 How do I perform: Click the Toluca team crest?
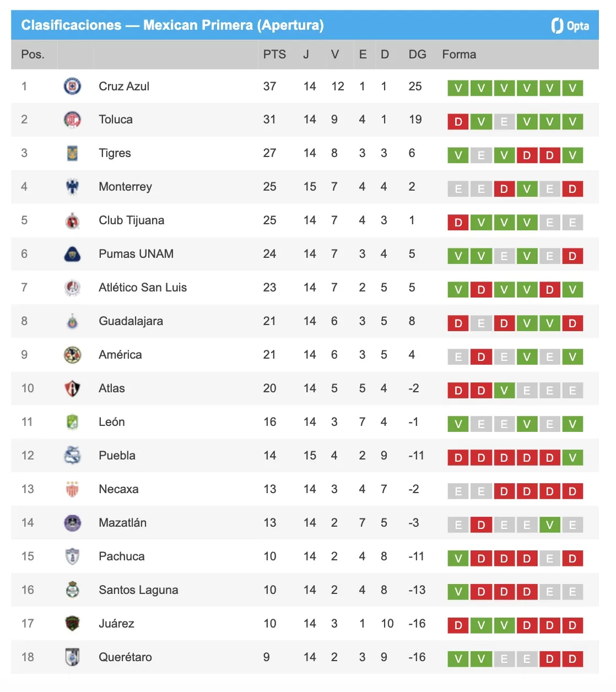(x=72, y=120)
